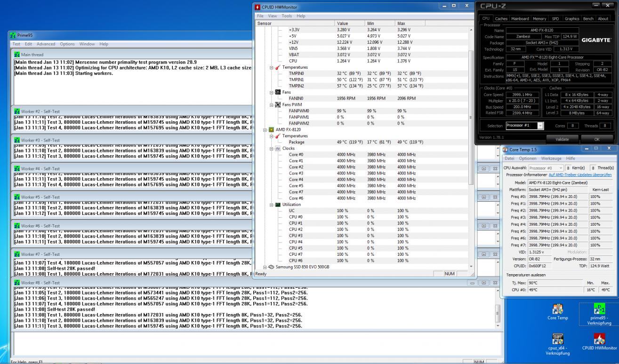Select the FANIN0 fan speed row

point(361,98)
